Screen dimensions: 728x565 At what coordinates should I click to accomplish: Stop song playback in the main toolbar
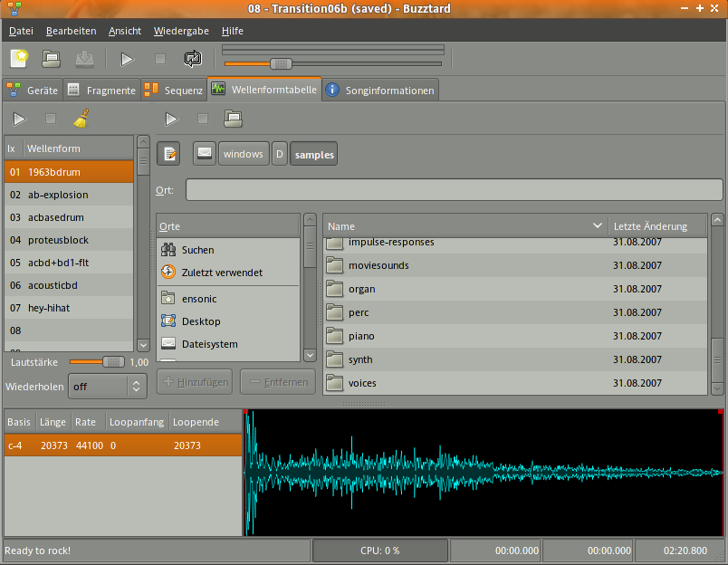160,59
